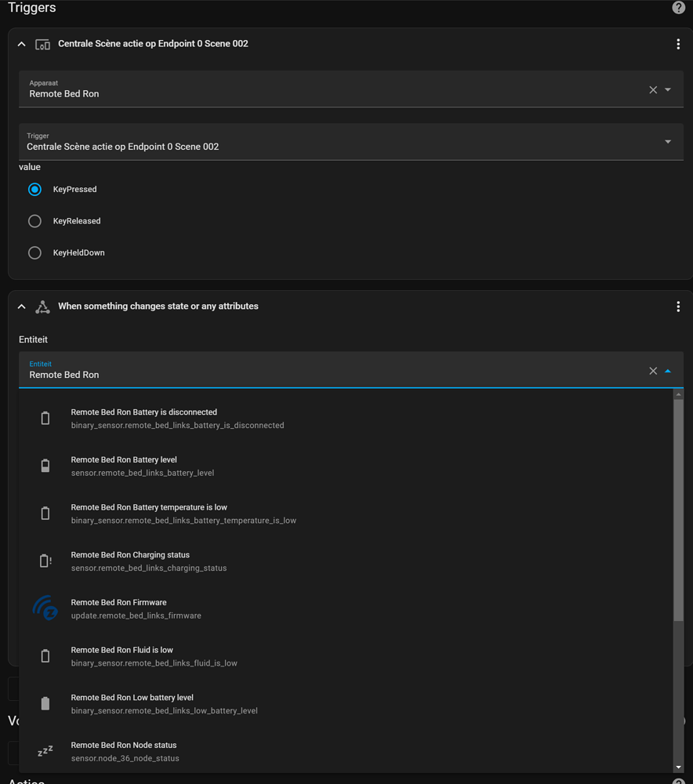Open the overflow menu on the Centrale Scène trigger
This screenshot has width=693, height=784.
[x=678, y=44]
